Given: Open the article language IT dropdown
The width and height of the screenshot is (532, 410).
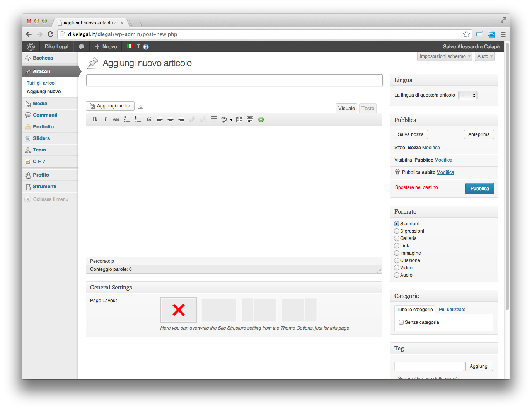Looking at the screenshot, I should [468, 95].
